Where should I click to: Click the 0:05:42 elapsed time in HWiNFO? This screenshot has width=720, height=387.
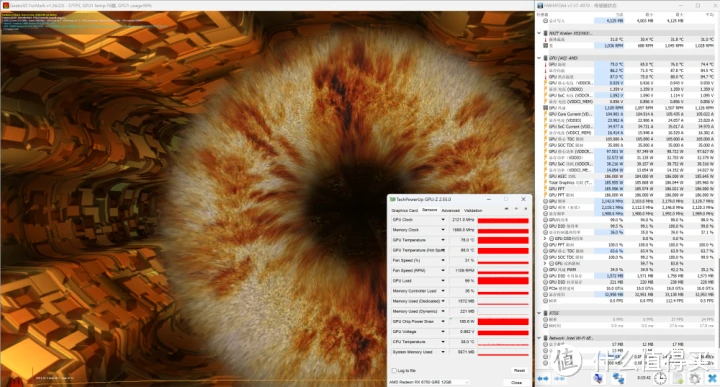pyautogui.click(x=644, y=377)
